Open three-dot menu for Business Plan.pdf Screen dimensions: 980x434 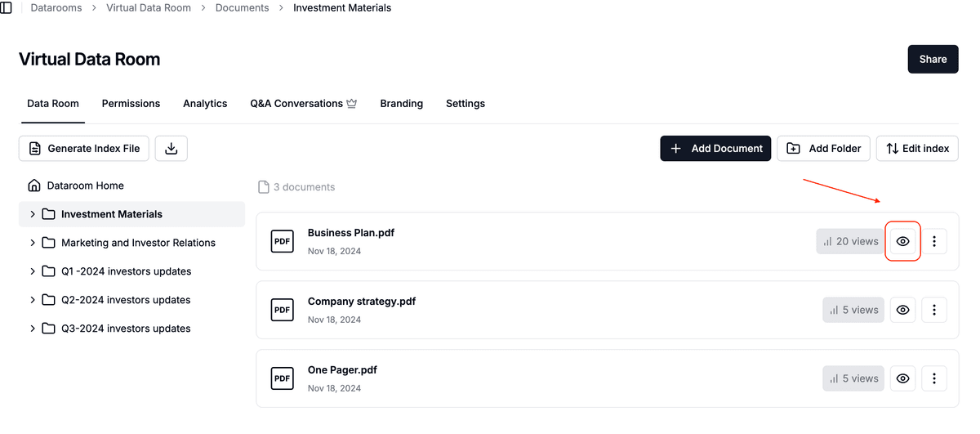(x=934, y=241)
